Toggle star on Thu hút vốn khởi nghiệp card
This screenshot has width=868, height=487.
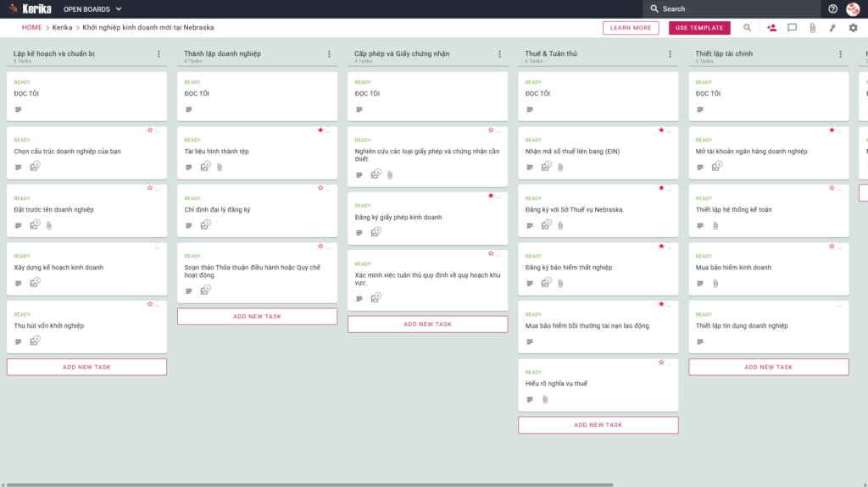150,304
